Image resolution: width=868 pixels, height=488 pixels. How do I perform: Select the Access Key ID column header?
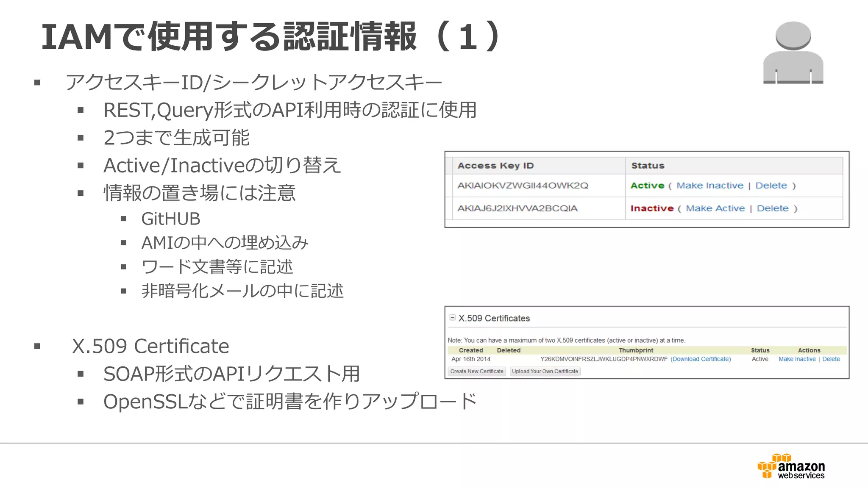495,166
